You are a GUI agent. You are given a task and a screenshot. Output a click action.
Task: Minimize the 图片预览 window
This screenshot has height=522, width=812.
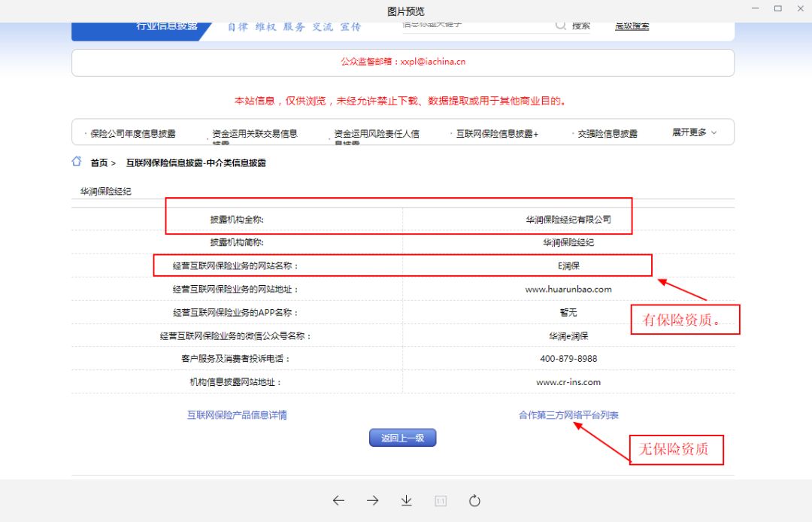(x=756, y=8)
